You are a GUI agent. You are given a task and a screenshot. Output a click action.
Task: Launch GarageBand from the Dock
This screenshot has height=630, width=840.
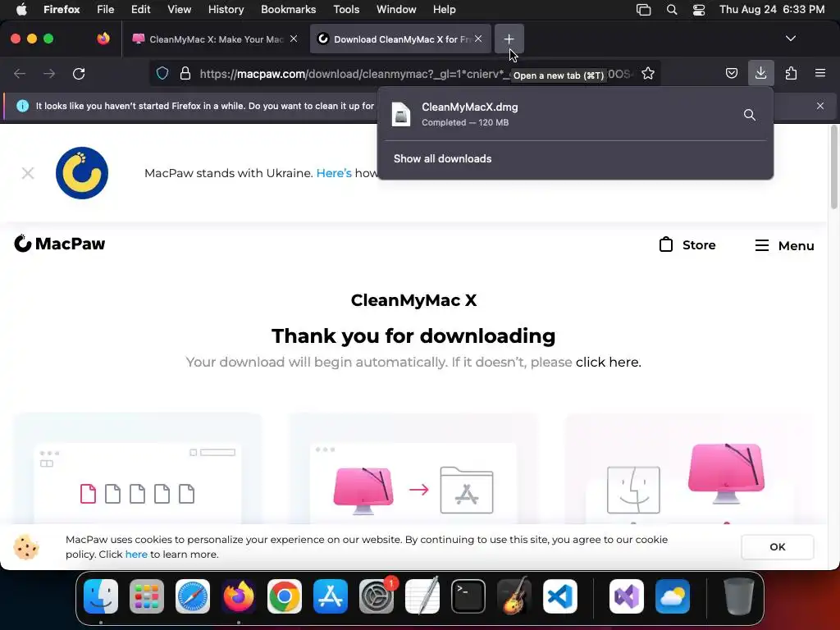(514, 596)
